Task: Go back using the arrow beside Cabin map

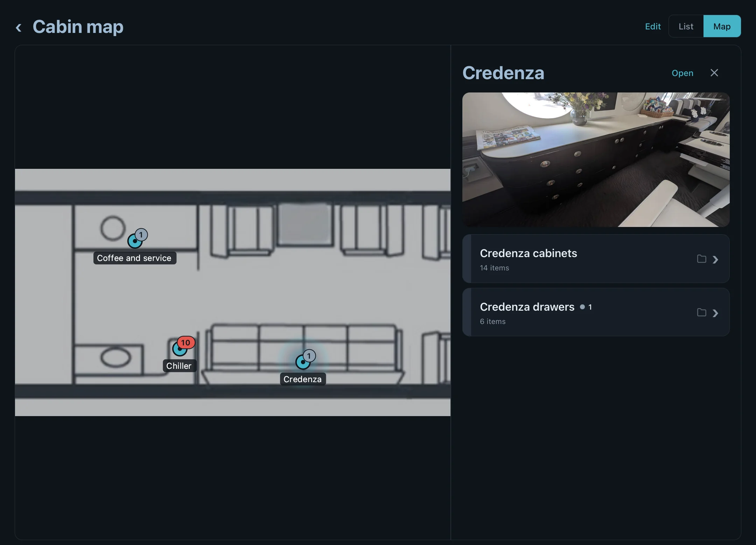Action: pos(19,27)
